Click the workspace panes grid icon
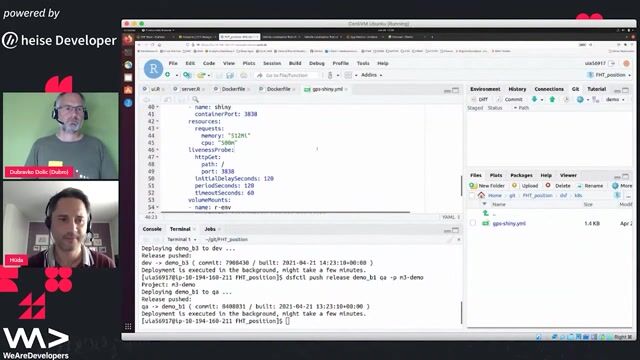Screen dimensions: 640x360 pos(348,75)
